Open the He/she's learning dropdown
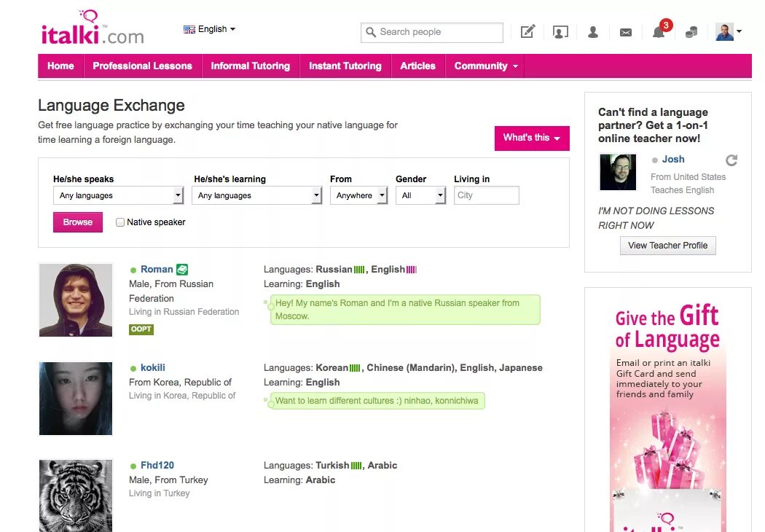The image size is (765, 532). pyautogui.click(x=256, y=195)
